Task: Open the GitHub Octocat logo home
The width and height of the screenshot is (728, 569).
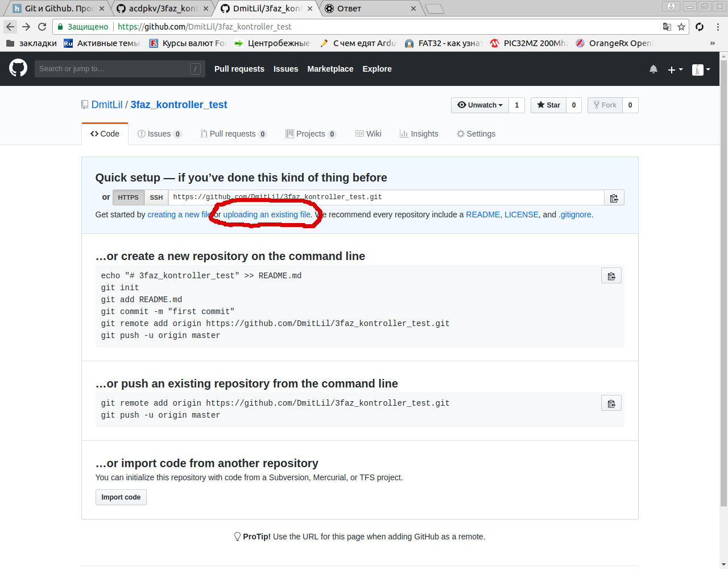Action: tap(18, 68)
